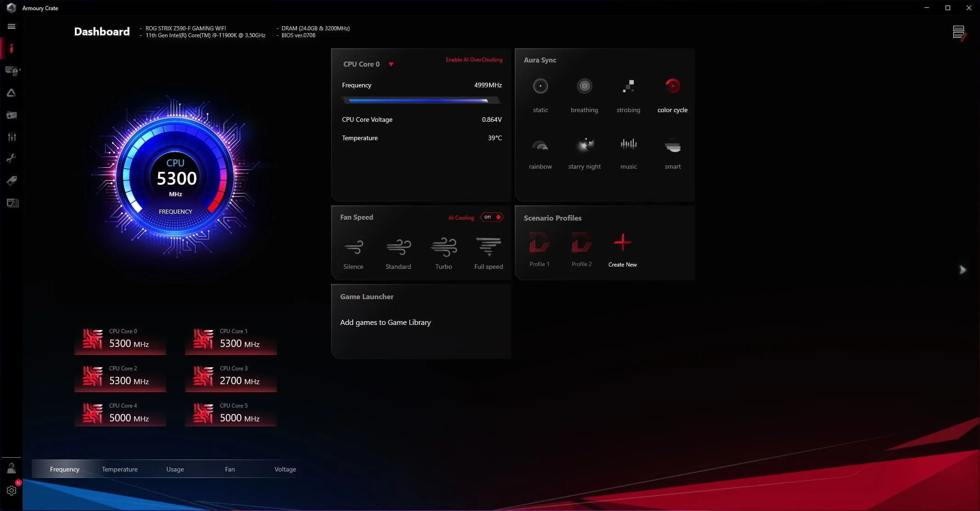Select the color cycle Aura effect
Viewport: 980px width, 511px height.
point(672,86)
